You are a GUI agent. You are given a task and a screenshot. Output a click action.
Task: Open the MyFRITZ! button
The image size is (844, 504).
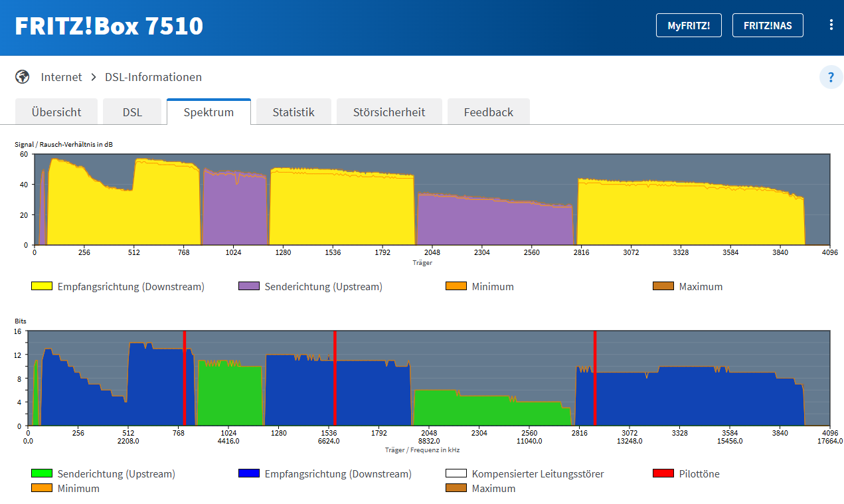pyautogui.click(x=689, y=25)
